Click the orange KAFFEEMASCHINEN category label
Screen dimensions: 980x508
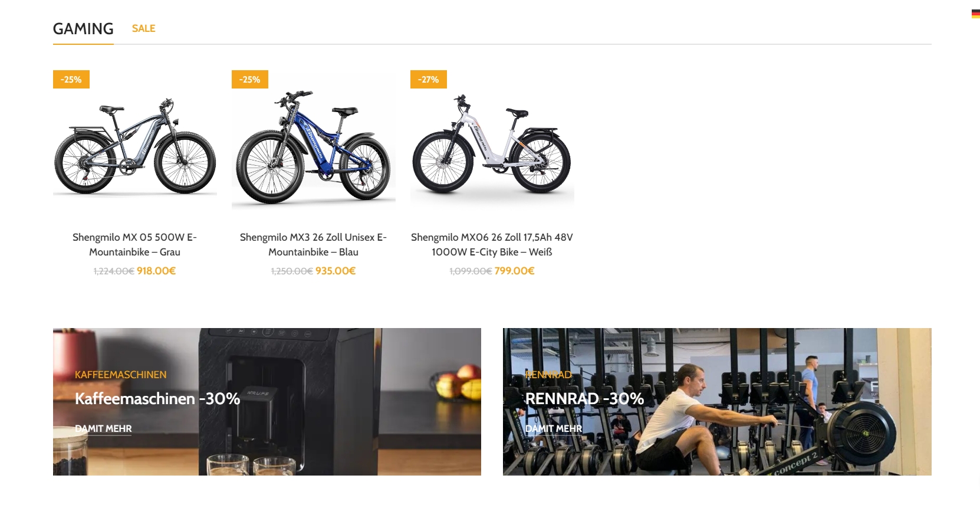tap(121, 375)
